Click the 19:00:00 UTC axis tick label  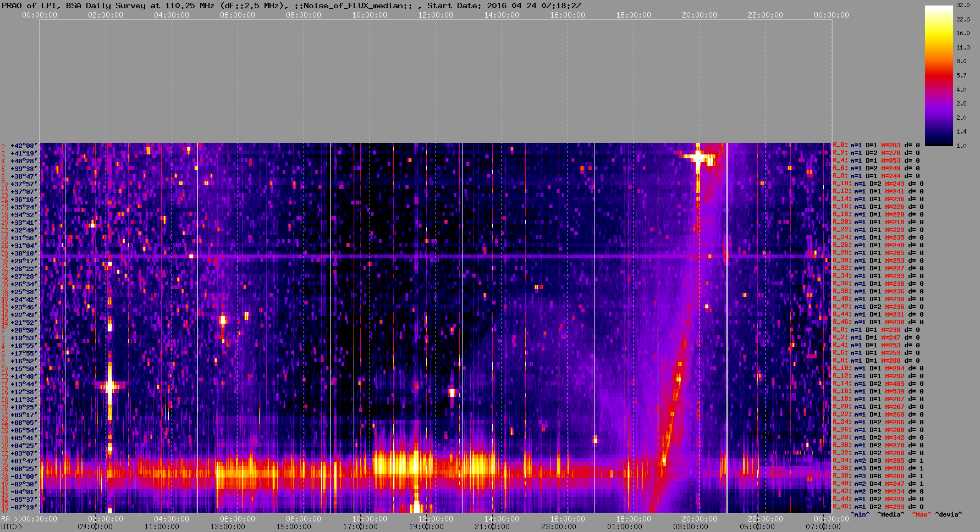pyautogui.click(x=426, y=527)
